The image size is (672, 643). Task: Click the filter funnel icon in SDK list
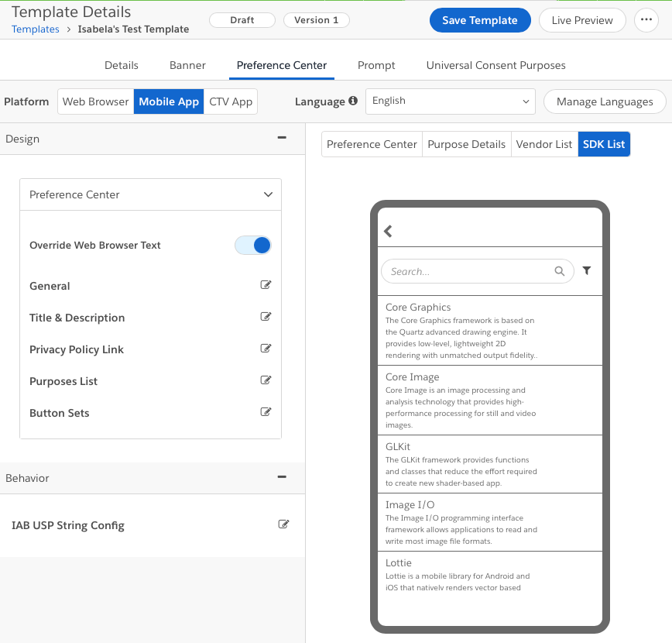587,270
